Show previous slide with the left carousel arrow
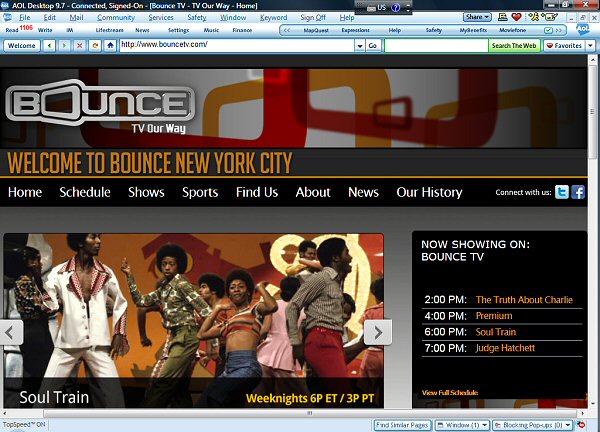The width and height of the screenshot is (600, 432). point(11,333)
